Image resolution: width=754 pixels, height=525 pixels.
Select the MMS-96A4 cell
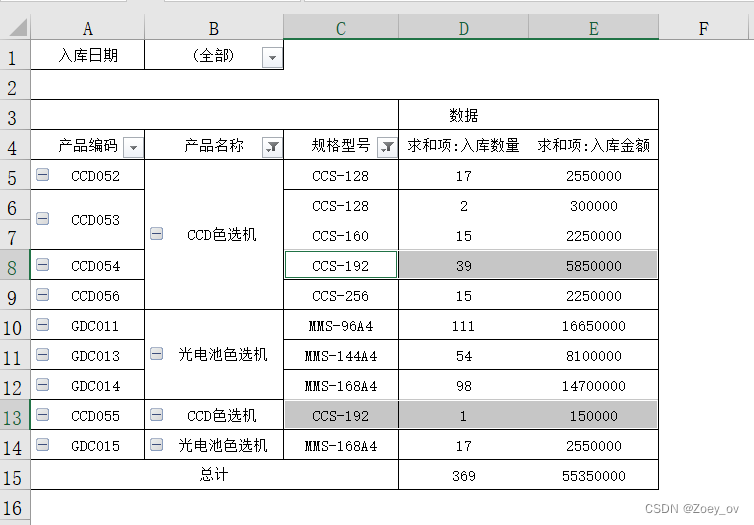click(x=340, y=325)
